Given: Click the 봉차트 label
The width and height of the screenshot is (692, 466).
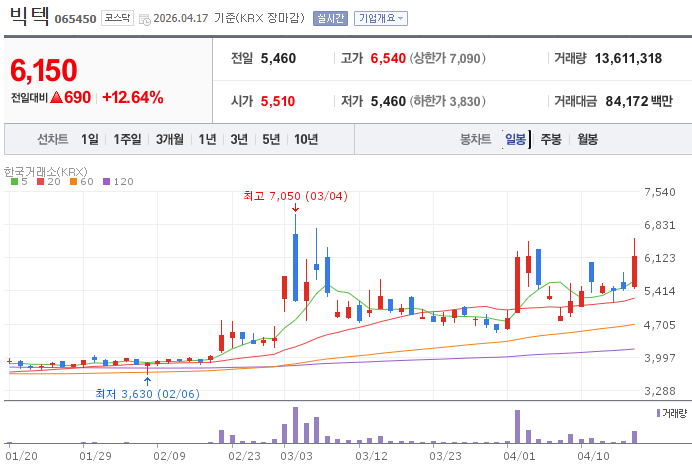Looking at the screenshot, I should (x=475, y=139).
